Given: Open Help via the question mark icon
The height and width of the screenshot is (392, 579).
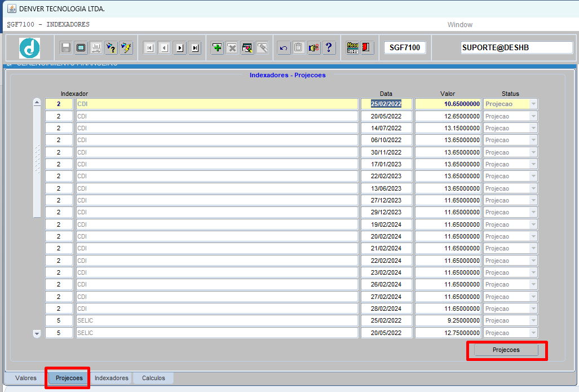Looking at the screenshot, I should point(329,48).
